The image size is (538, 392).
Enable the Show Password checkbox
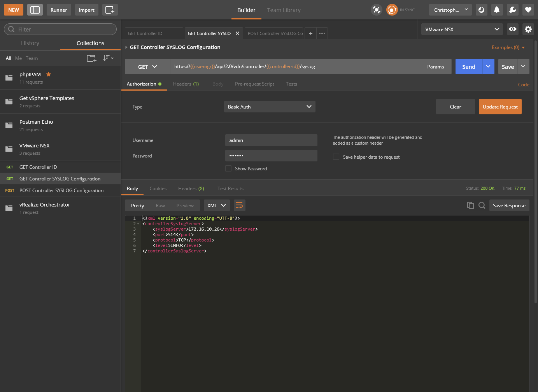(x=228, y=168)
